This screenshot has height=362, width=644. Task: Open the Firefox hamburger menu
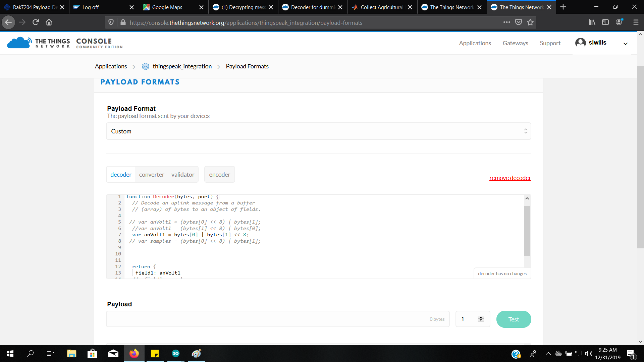coord(636,22)
